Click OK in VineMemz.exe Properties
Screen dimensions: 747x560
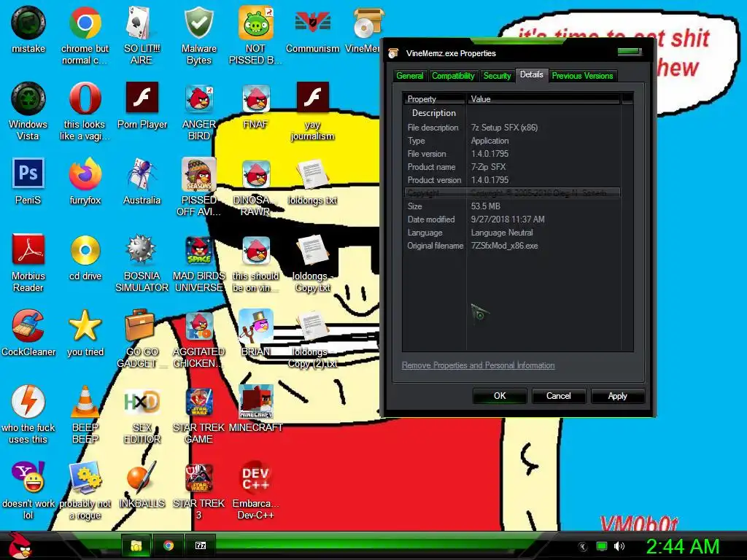click(x=499, y=396)
